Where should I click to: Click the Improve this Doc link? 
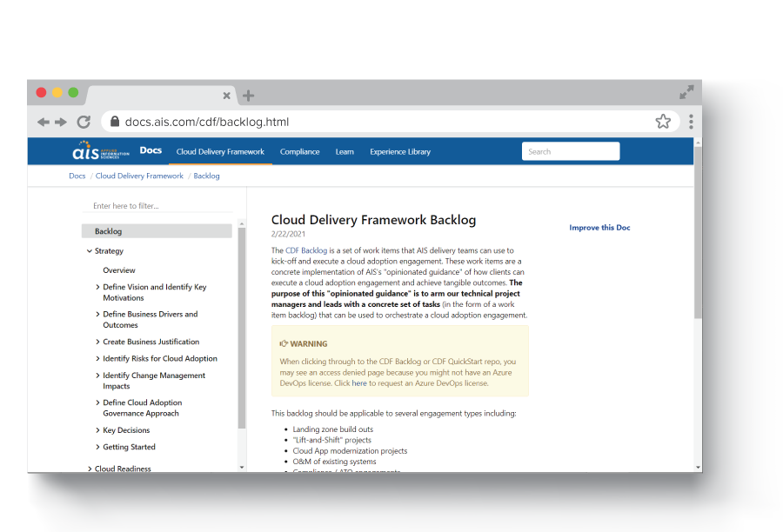[599, 228]
